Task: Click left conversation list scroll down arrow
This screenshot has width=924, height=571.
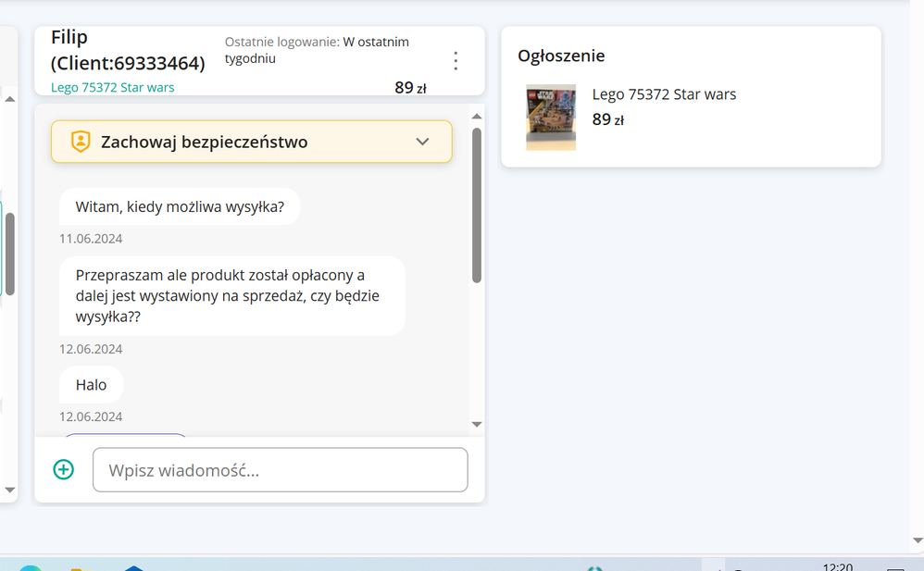Action: click(x=10, y=490)
